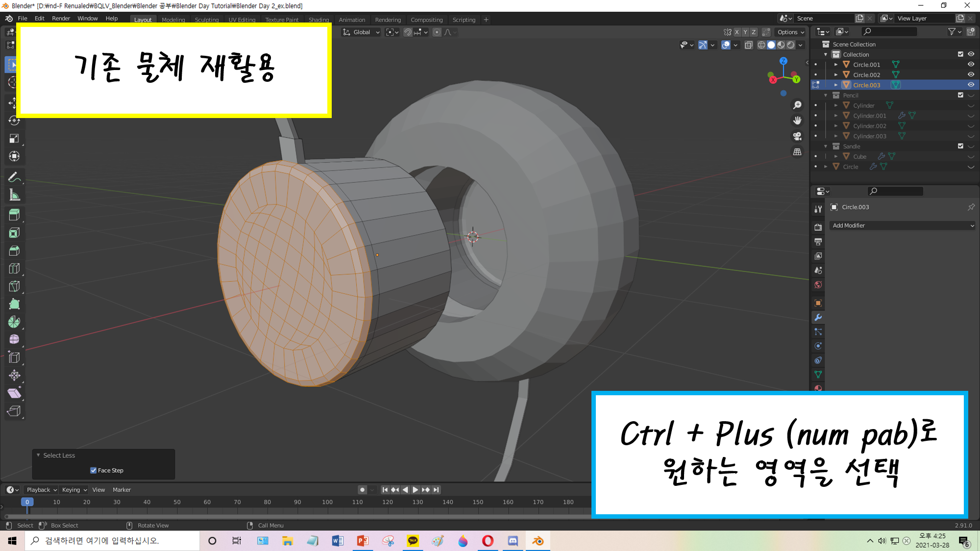Uncheck the Face Step checkbox
Viewport: 980px width, 551px height.
94,470
